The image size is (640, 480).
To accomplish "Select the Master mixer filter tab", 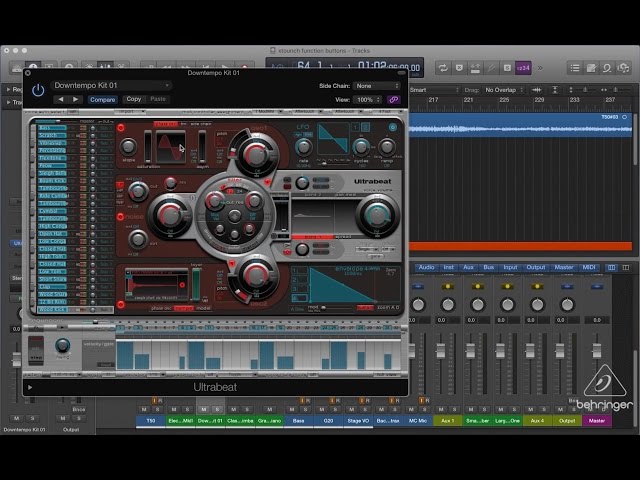I will click(x=564, y=267).
